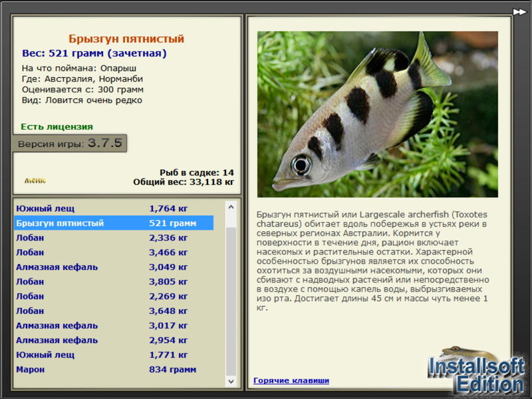
Task: Pick the Алмазная кефаль 2,954 кг entry
Action: (x=114, y=340)
